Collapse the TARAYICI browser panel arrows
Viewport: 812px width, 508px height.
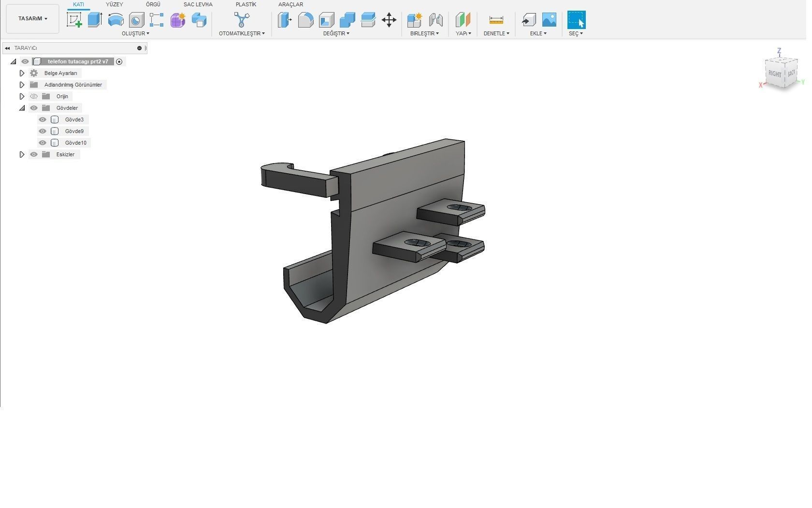click(7, 48)
